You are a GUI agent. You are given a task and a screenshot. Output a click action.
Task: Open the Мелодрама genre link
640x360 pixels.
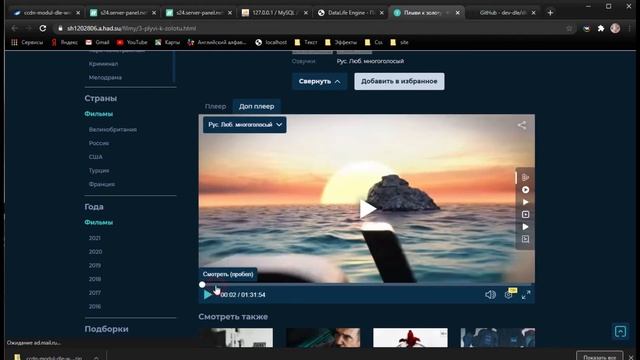tap(105, 77)
